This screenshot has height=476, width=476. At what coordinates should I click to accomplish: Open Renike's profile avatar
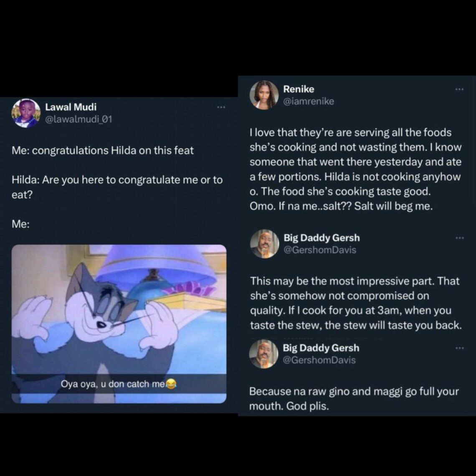(264, 95)
